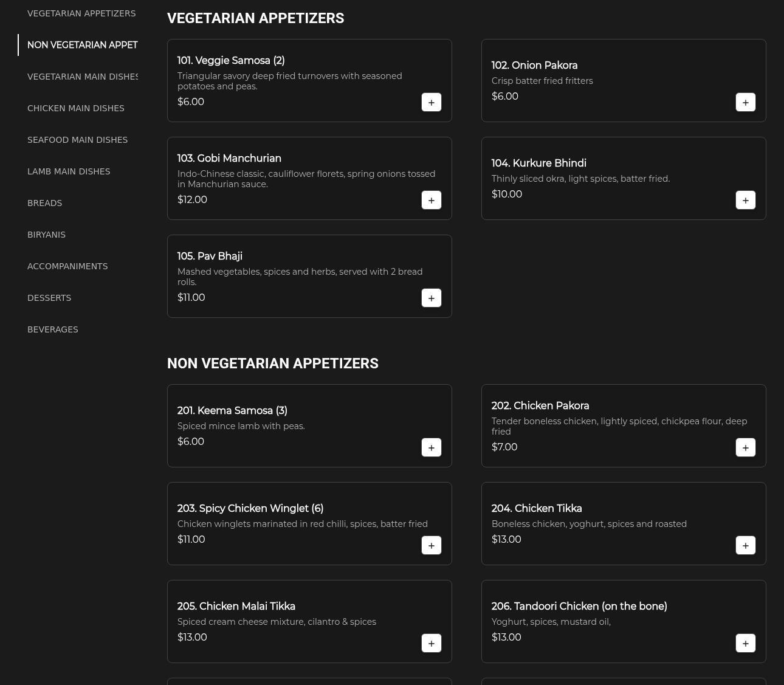Click the 204. Chicken Tikka item name
This screenshot has width=784, height=685.
click(537, 509)
